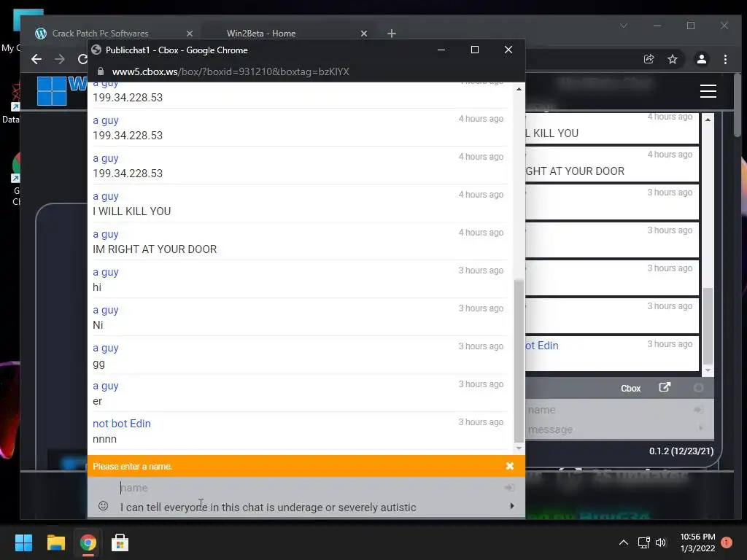The image size is (747, 560).
Task: Dismiss the 'Please enter a name' warning
Action: tap(510, 466)
